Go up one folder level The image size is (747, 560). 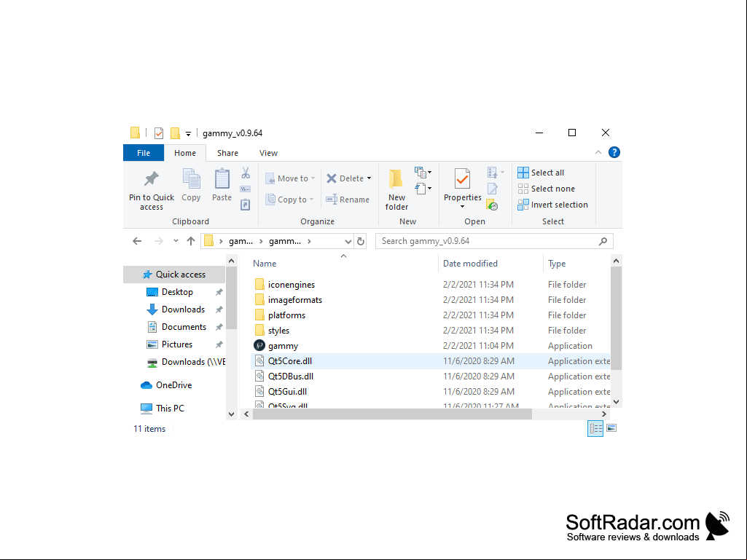pos(191,241)
